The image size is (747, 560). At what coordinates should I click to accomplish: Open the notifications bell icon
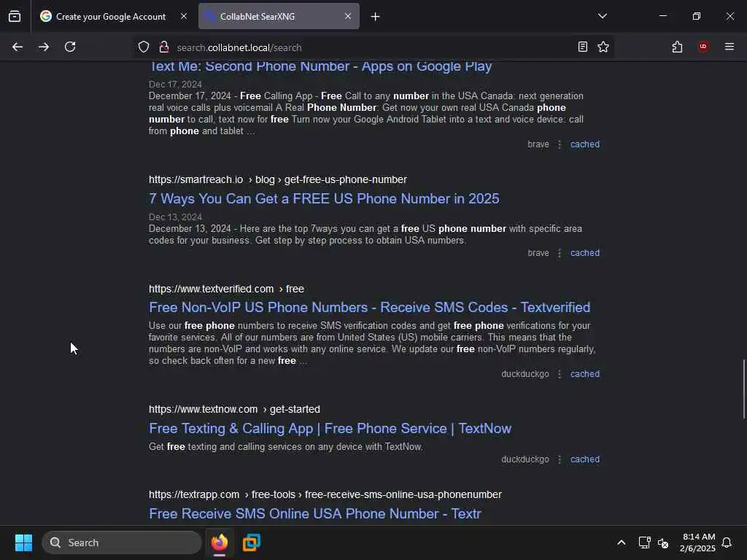[727, 542]
